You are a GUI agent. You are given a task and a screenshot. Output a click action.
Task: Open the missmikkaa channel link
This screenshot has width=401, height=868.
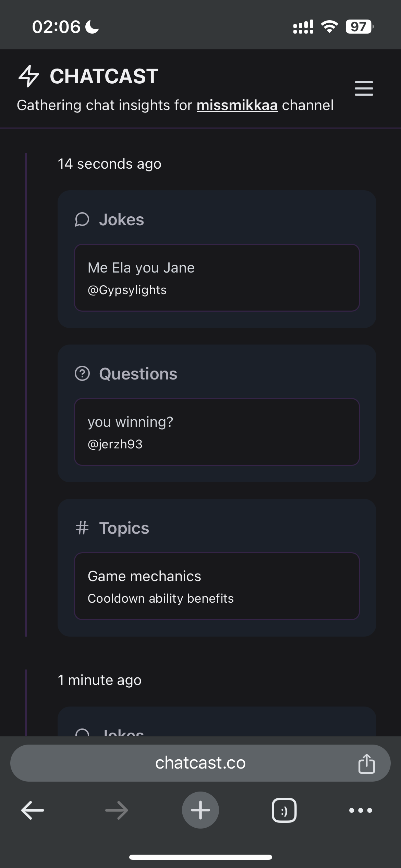click(237, 105)
